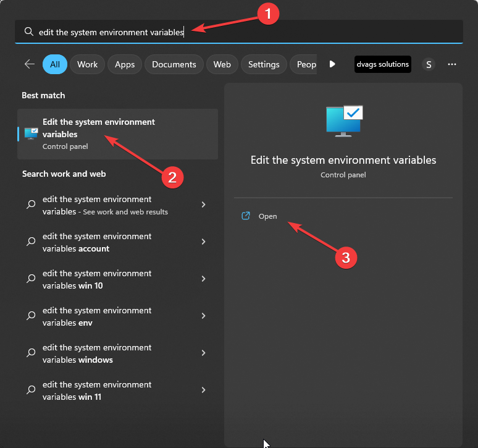The height and width of the screenshot is (448, 478).
Task: Click the 'Search work and web' heading
Action: [x=64, y=174]
